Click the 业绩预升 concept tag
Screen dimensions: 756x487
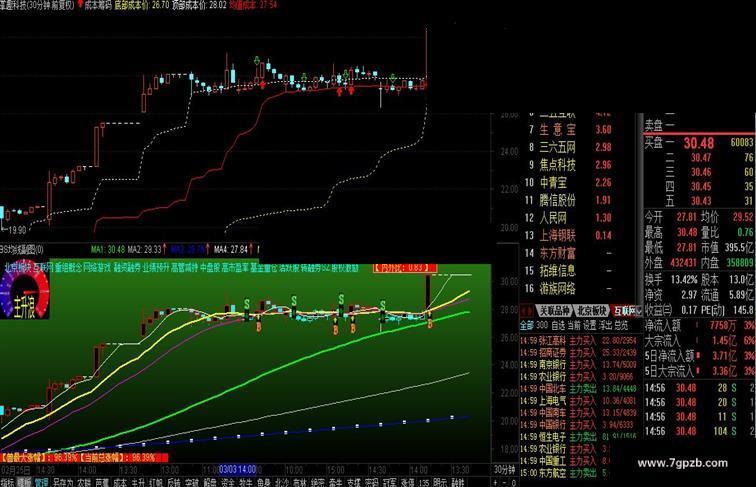[x=156, y=268]
